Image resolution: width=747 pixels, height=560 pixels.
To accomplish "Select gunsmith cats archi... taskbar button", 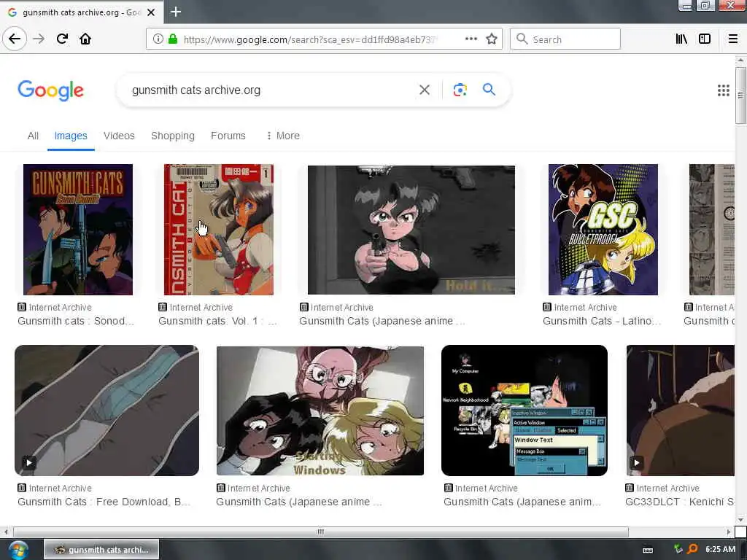I will [101, 550].
